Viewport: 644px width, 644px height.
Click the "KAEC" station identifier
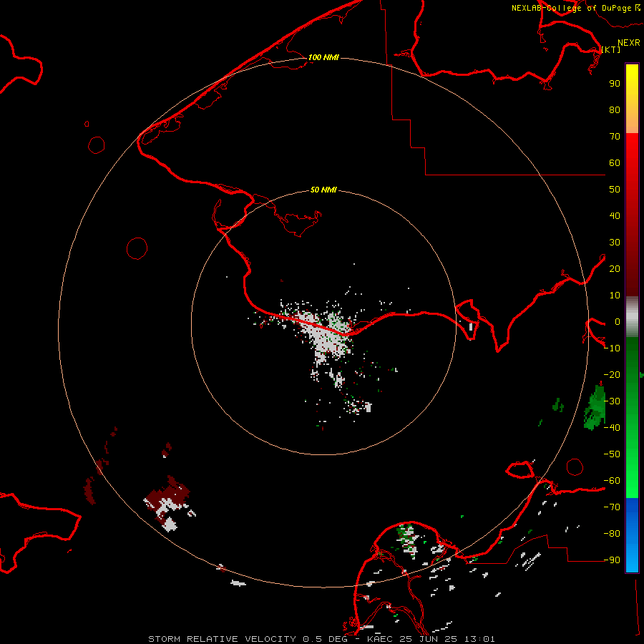coord(379,639)
